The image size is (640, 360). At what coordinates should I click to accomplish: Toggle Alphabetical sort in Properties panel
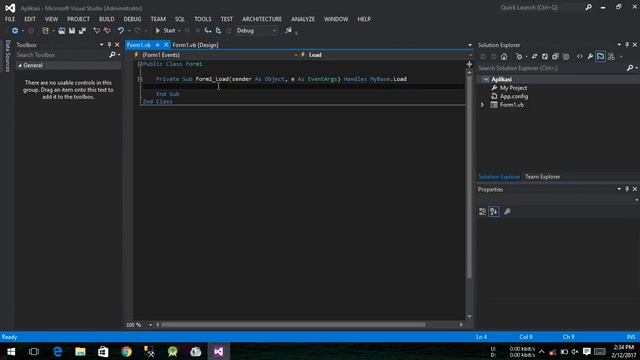494,211
